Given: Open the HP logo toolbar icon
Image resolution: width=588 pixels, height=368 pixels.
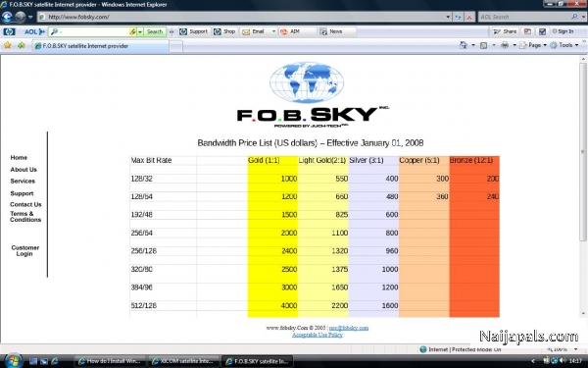Looking at the screenshot, I should [x=9, y=31].
